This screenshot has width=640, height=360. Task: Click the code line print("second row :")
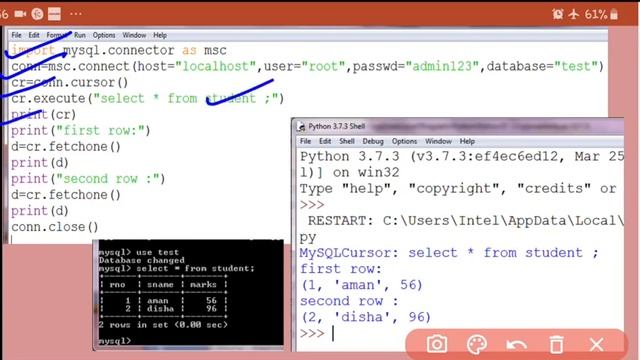tap(88, 179)
